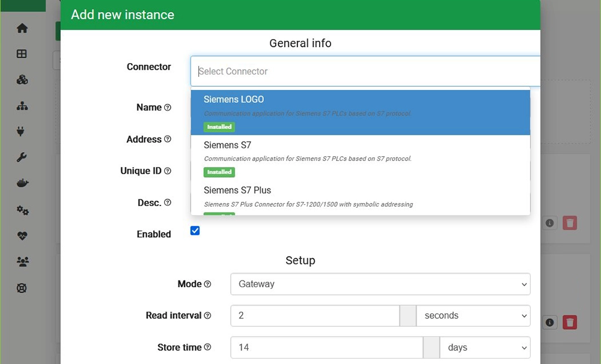Screen dimensions: 601x364
Task: Open the wrench tools icon in sidebar
Action: (x=22, y=157)
